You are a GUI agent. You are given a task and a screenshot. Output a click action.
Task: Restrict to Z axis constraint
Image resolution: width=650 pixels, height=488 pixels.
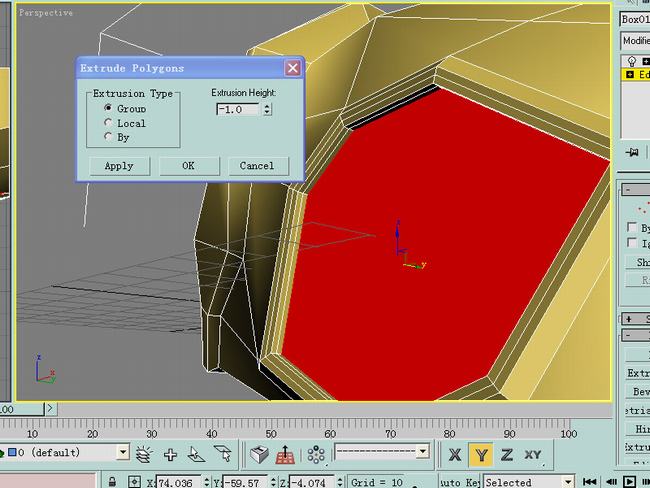click(507, 455)
